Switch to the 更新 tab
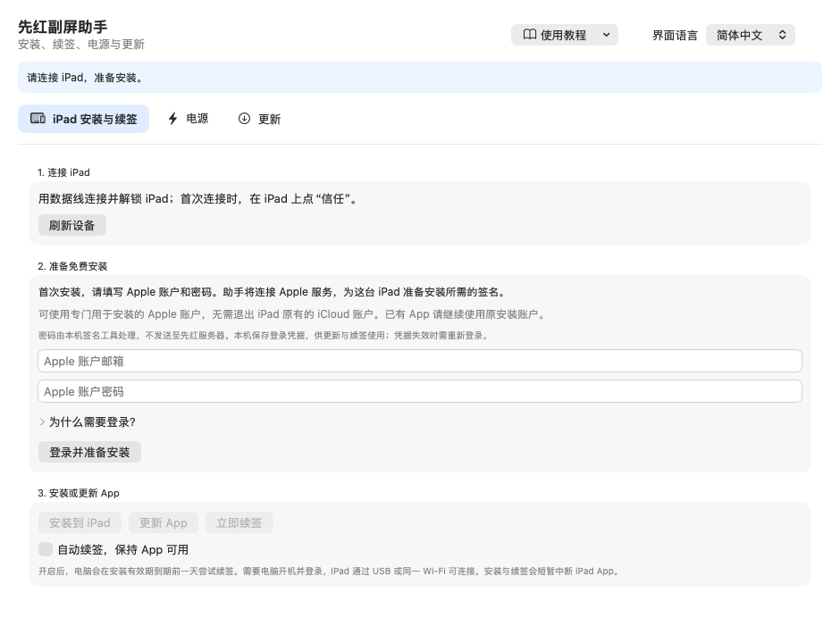 click(259, 119)
